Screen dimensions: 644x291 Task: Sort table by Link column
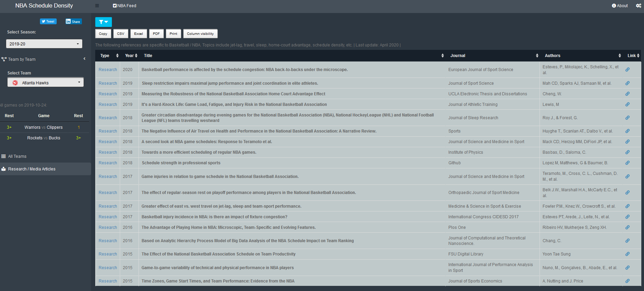click(632, 56)
